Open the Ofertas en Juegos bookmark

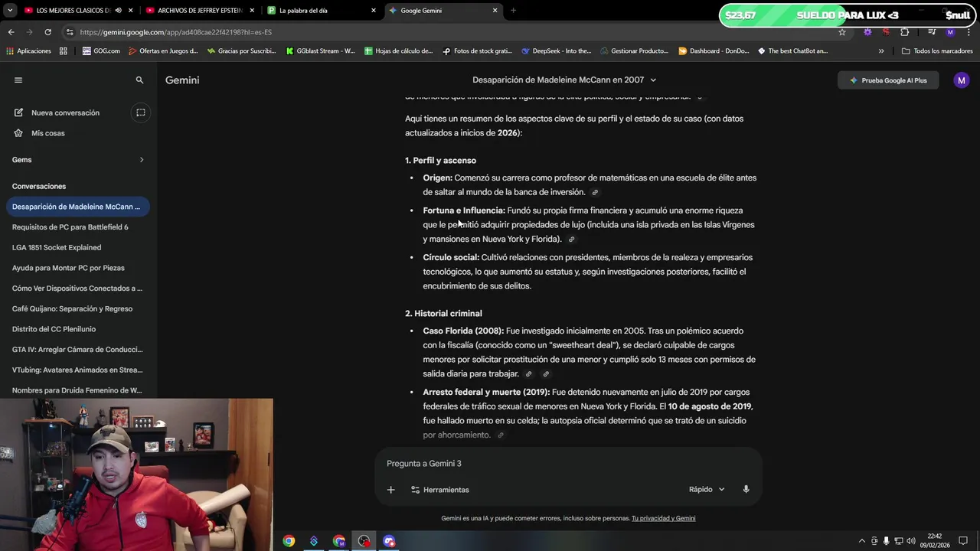pyautogui.click(x=163, y=51)
